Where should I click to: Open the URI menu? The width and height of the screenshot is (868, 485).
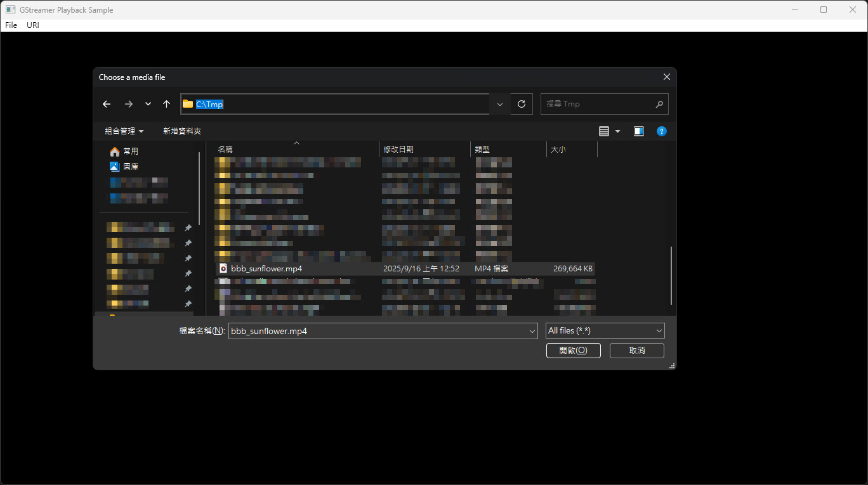[33, 25]
